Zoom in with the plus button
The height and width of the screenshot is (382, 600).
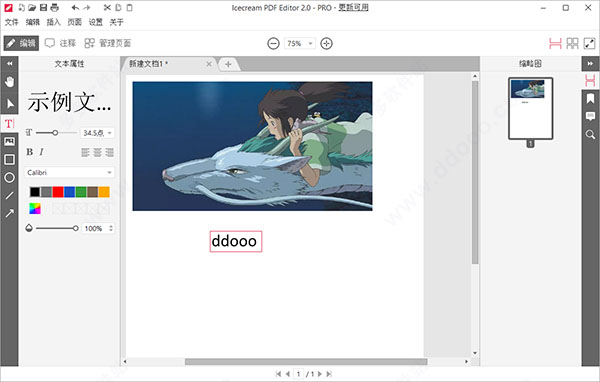[x=326, y=44]
